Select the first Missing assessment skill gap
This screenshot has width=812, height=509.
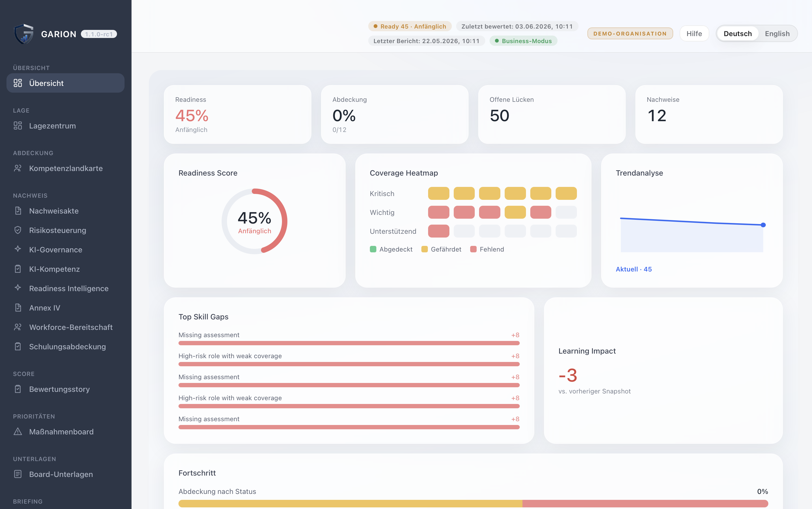click(349, 338)
